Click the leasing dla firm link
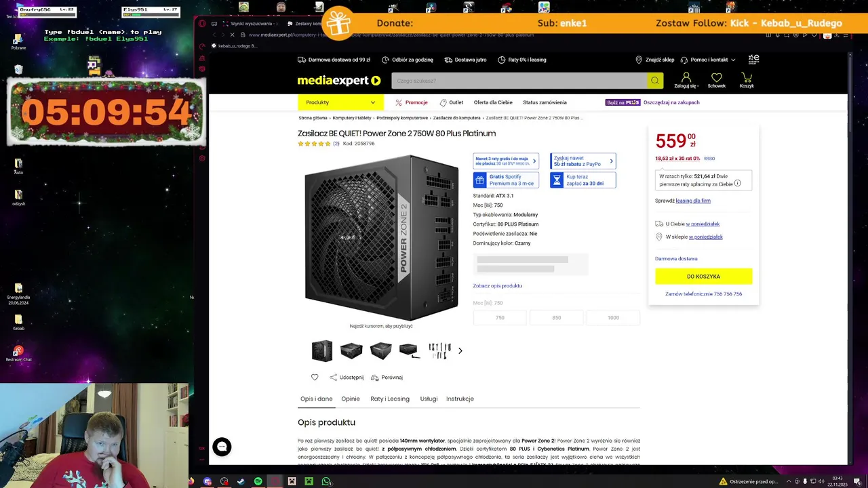 pyautogui.click(x=693, y=201)
